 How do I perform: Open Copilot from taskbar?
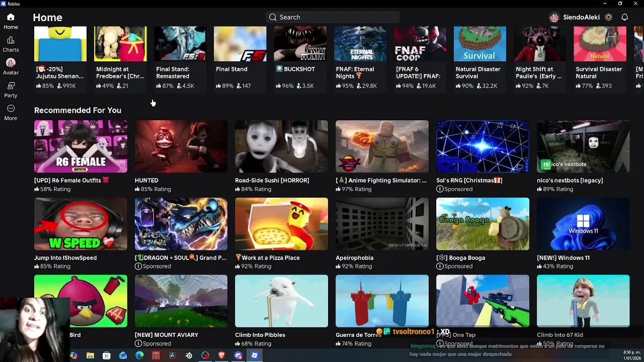tap(74, 355)
